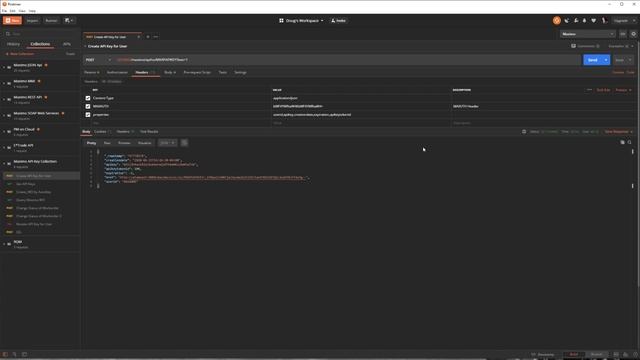This screenshot has width=640, height=360.
Task: Switch to the Raw response view
Action: click(107, 143)
